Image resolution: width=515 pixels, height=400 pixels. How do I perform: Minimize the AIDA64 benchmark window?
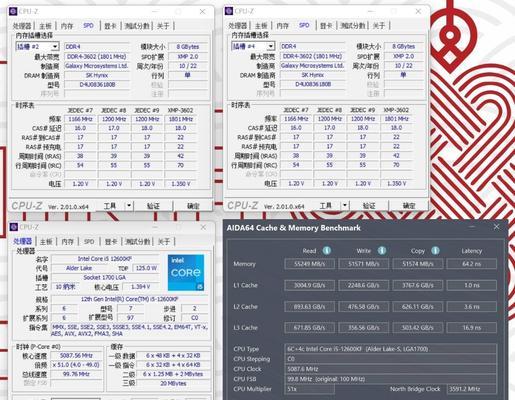[472, 227]
